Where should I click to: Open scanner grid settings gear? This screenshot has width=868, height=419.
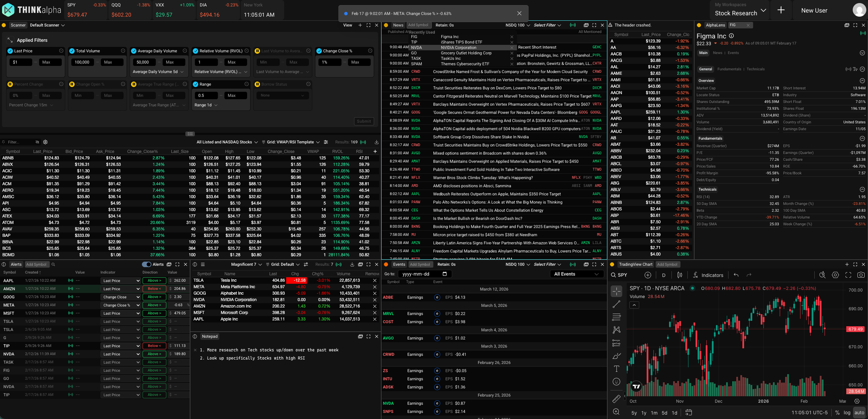coord(45,142)
